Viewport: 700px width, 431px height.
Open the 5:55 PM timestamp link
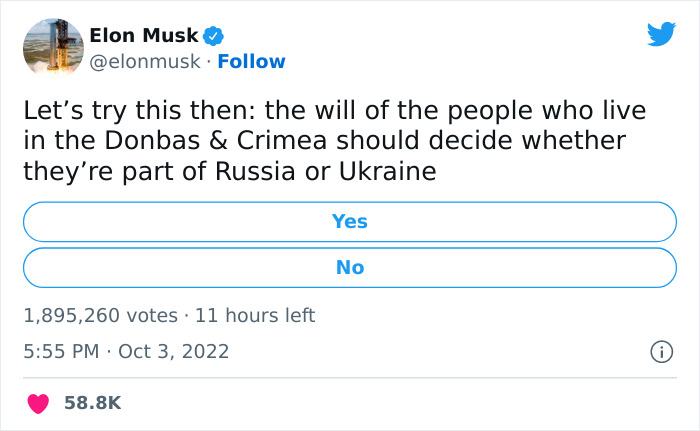[60, 351]
